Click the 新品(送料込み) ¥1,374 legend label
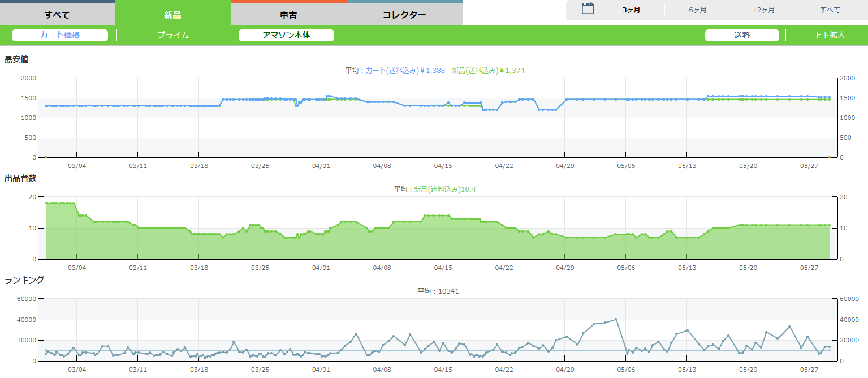The width and height of the screenshot is (868, 378). [x=488, y=70]
